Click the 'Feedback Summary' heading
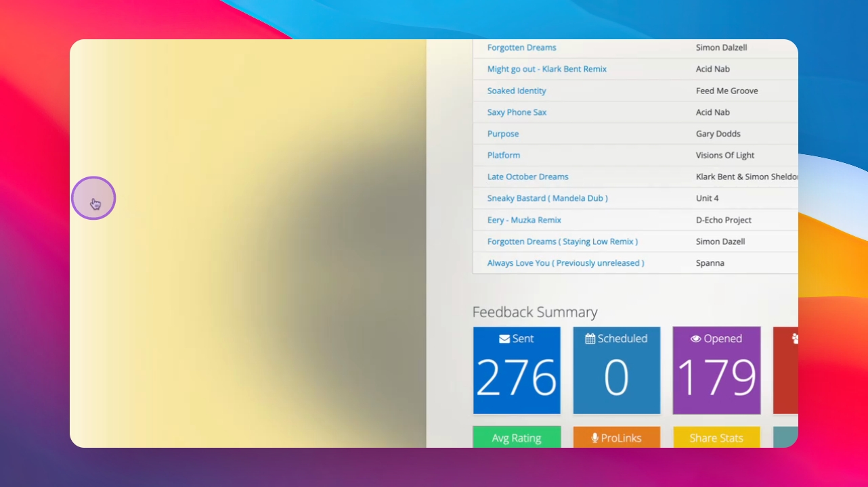This screenshot has width=868, height=487. click(535, 312)
